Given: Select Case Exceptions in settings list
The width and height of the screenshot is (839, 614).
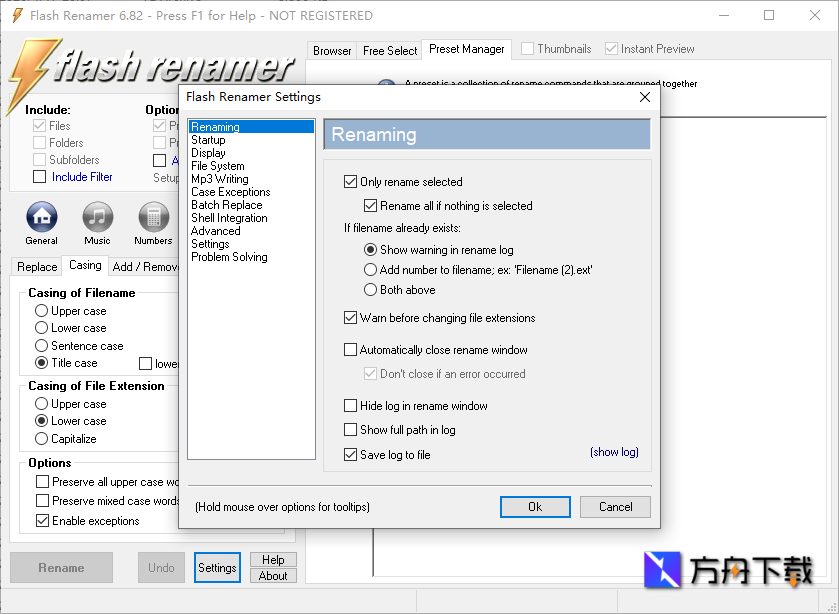Looking at the screenshot, I should click(x=230, y=192).
